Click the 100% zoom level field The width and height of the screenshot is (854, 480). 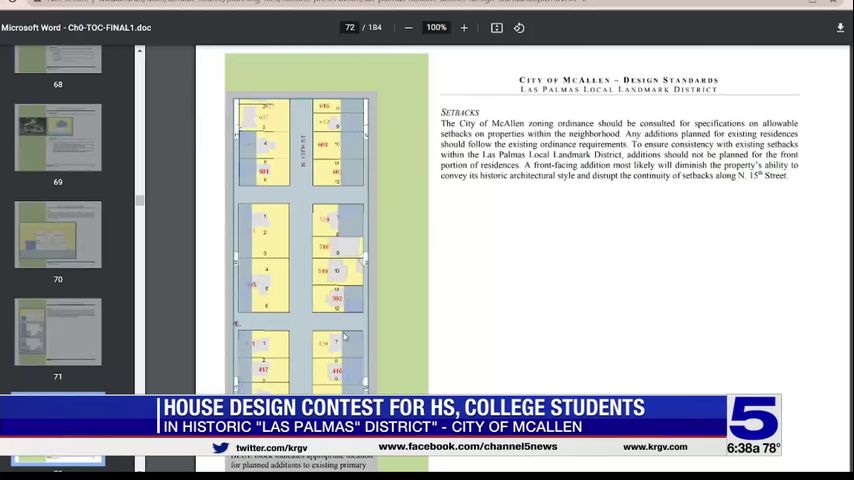(436, 28)
